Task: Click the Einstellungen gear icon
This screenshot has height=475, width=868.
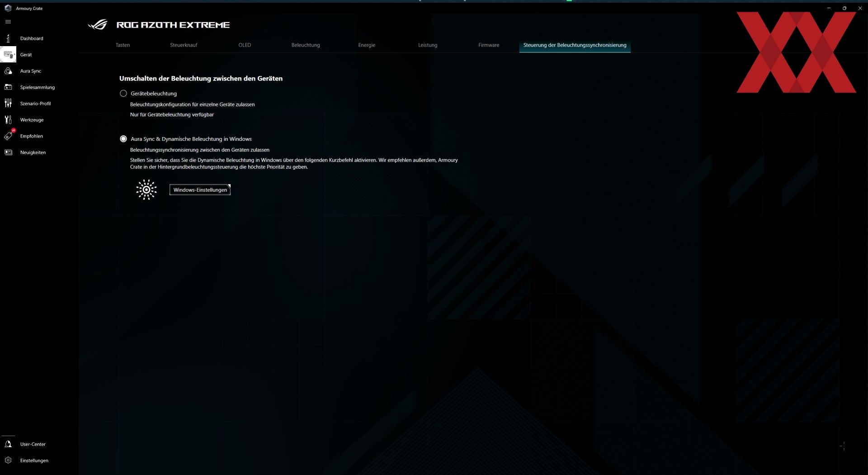Action: click(x=8, y=461)
